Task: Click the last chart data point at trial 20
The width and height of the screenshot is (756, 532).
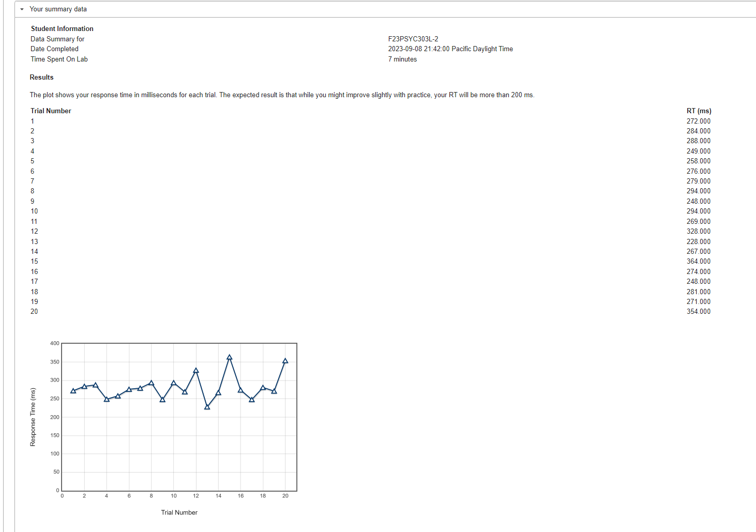Action: pyautogui.click(x=285, y=361)
